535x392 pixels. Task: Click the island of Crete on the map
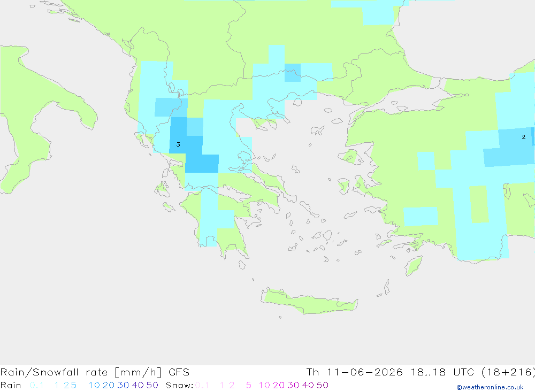(x=309, y=301)
